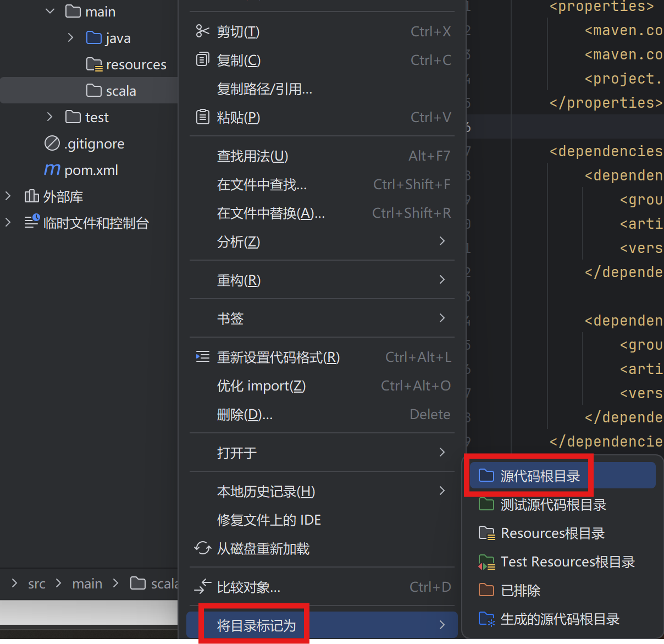Click the Maven icon of pom.xml
The height and width of the screenshot is (644, 664).
(x=52, y=169)
